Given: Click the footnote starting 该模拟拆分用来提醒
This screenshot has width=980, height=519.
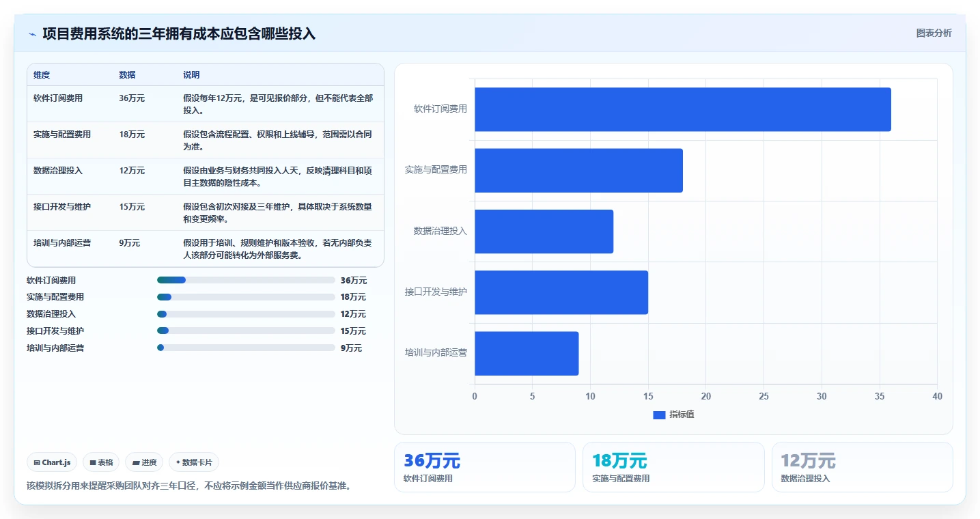Looking at the screenshot, I should (189, 486).
